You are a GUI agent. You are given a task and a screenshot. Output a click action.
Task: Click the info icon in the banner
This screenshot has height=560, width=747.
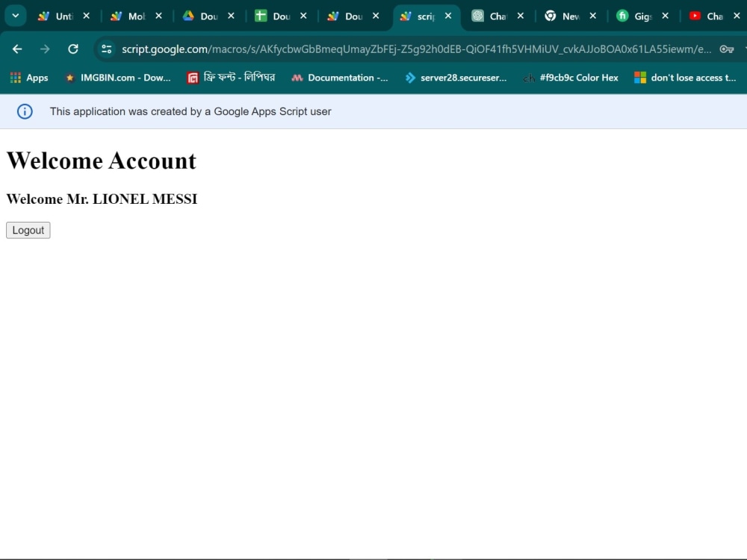[25, 111]
